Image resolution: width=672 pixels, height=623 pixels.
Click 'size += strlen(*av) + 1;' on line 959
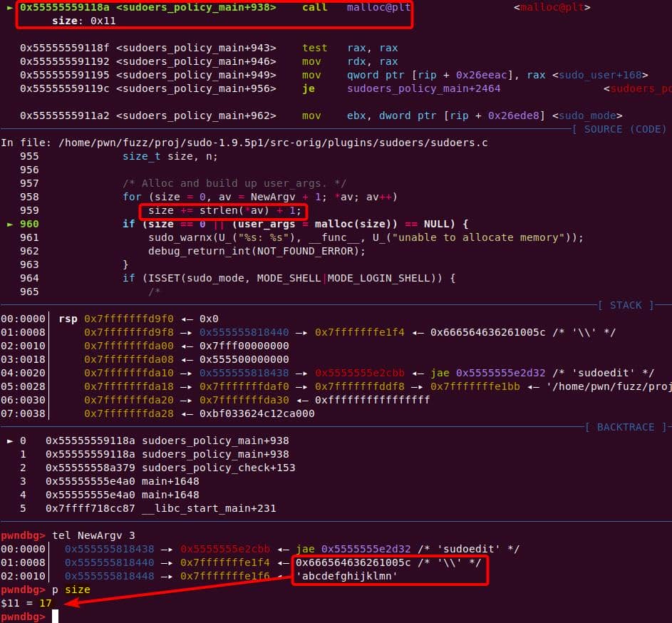point(224,210)
